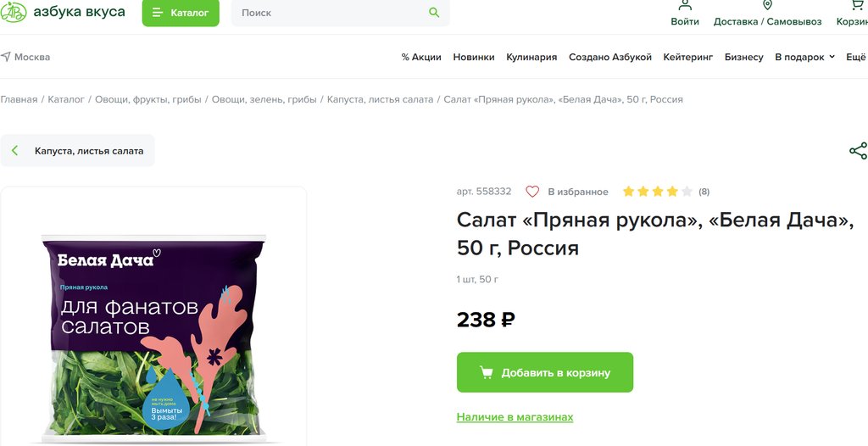This screenshot has width=868, height=446.
Task: Click the Доставка / Самовывоз pin icon
Action: tap(767, 5)
